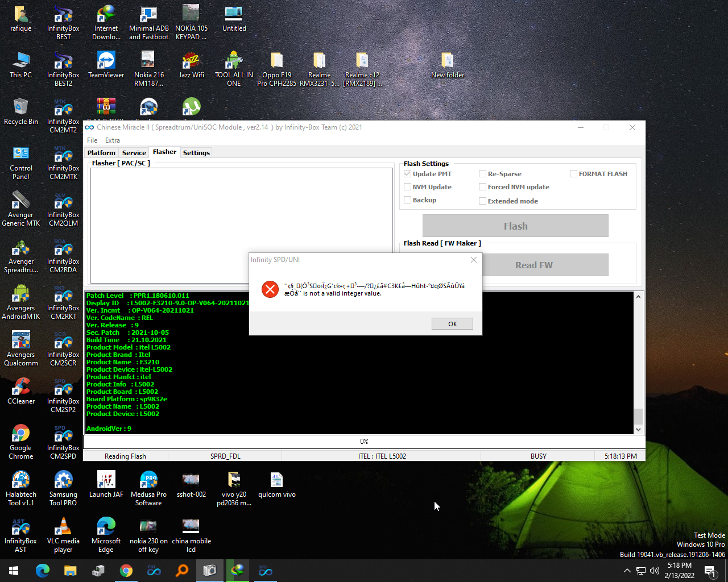The height and width of the screenshot is (582, 728).
Task: Open Launch JAF desktop shortcut
Action: pyautogui.click(x=106, y=484)
